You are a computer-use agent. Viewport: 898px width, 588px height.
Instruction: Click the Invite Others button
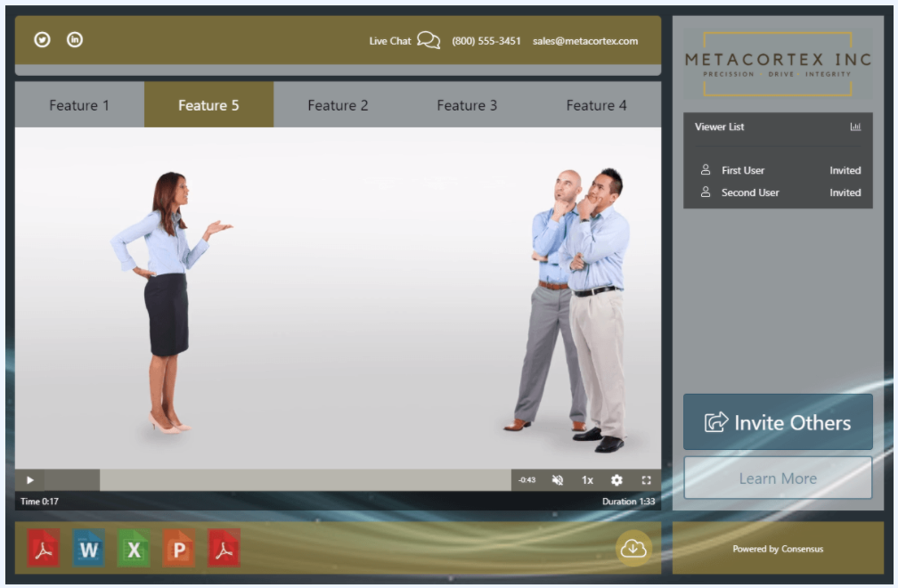[778, 422]
